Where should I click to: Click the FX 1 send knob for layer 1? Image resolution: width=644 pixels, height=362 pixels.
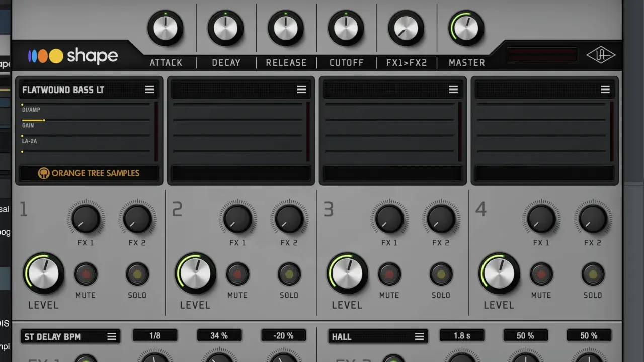click(x=86, y=219)
